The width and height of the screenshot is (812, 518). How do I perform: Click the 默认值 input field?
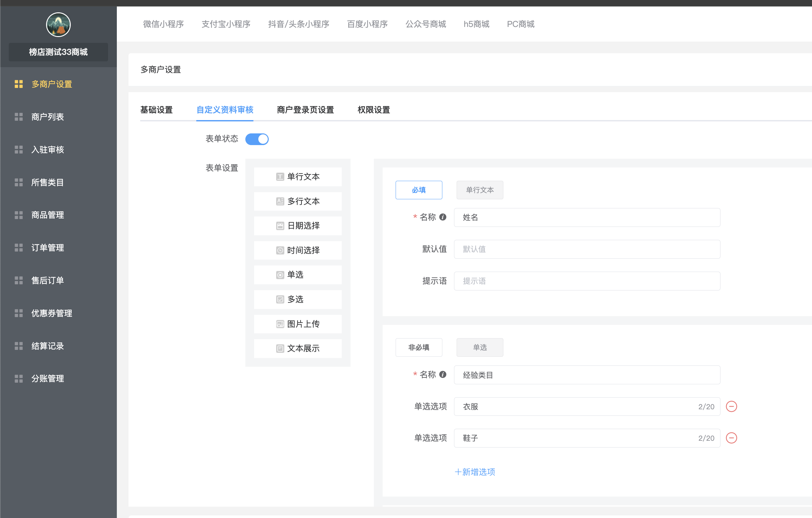tap(587, 249)
